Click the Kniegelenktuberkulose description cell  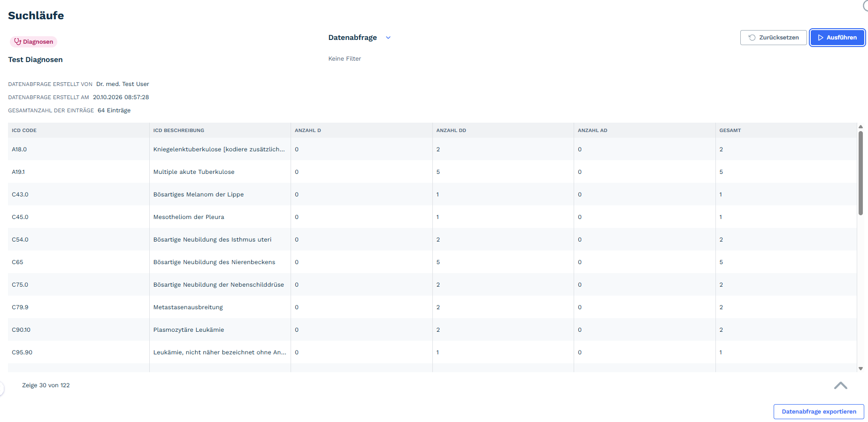[x=219, y=149]
